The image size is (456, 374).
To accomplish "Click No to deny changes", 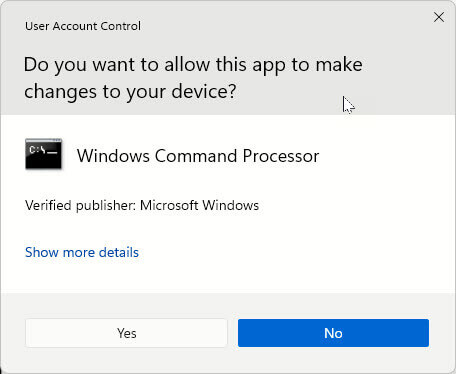I will click(333, 333).
